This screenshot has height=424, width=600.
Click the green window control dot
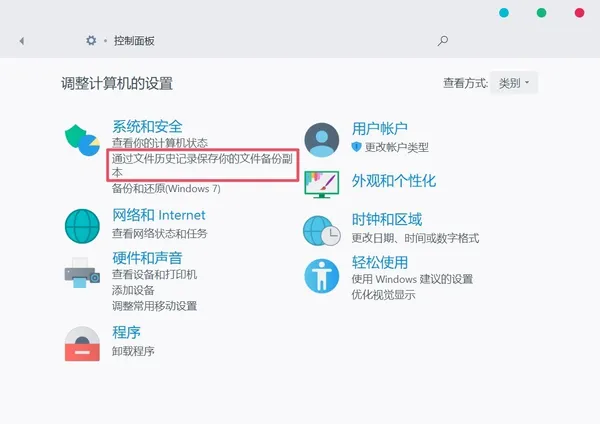click(541, 13)
